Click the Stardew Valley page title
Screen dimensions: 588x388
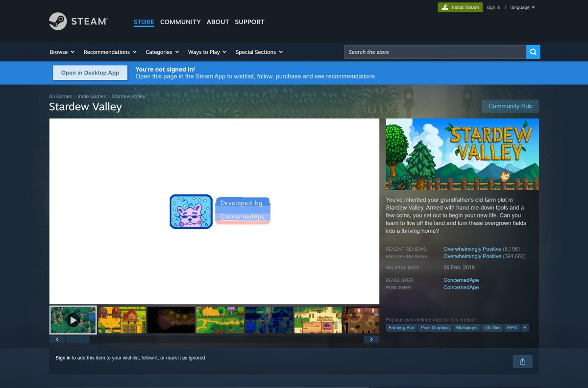85,107
